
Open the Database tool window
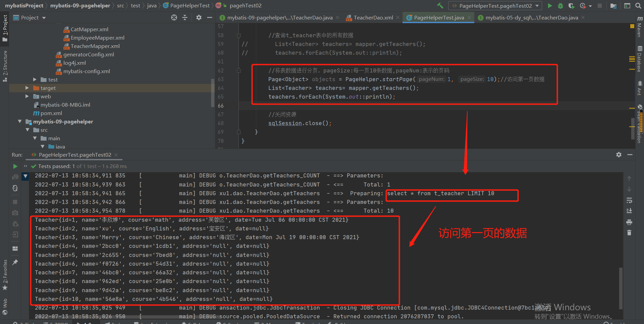click(639, 59)
